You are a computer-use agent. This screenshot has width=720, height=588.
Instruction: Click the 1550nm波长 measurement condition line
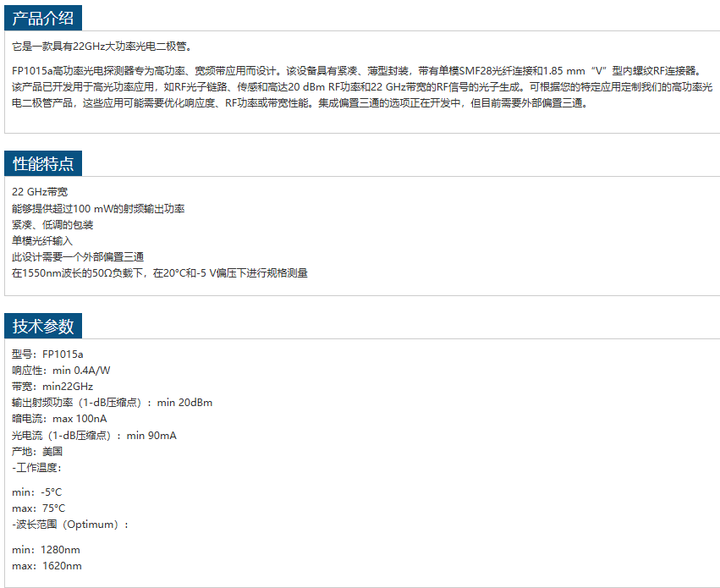pyautogui.click(x=159, y=272)
